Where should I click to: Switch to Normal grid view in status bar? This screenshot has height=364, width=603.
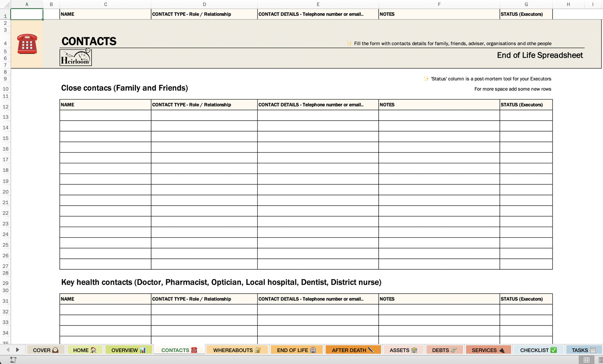(x=586, y=360)
